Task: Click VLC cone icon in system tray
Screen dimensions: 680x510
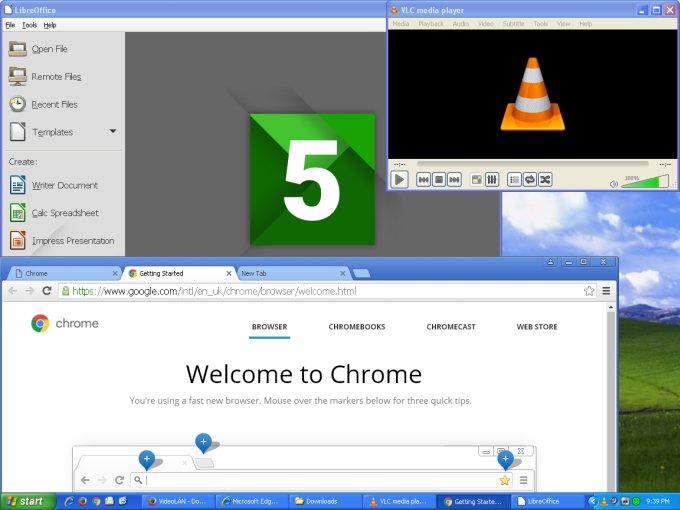Action: tap(603, 502)
